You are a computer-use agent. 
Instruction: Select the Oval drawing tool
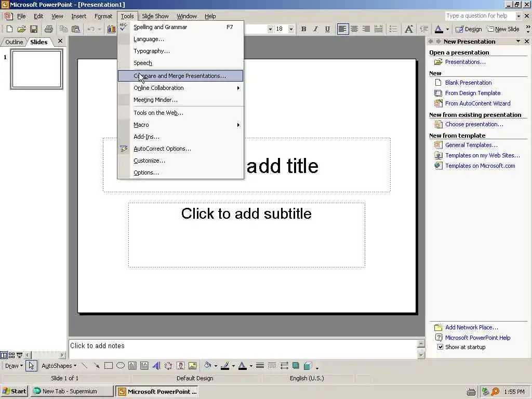pos(121,366)
